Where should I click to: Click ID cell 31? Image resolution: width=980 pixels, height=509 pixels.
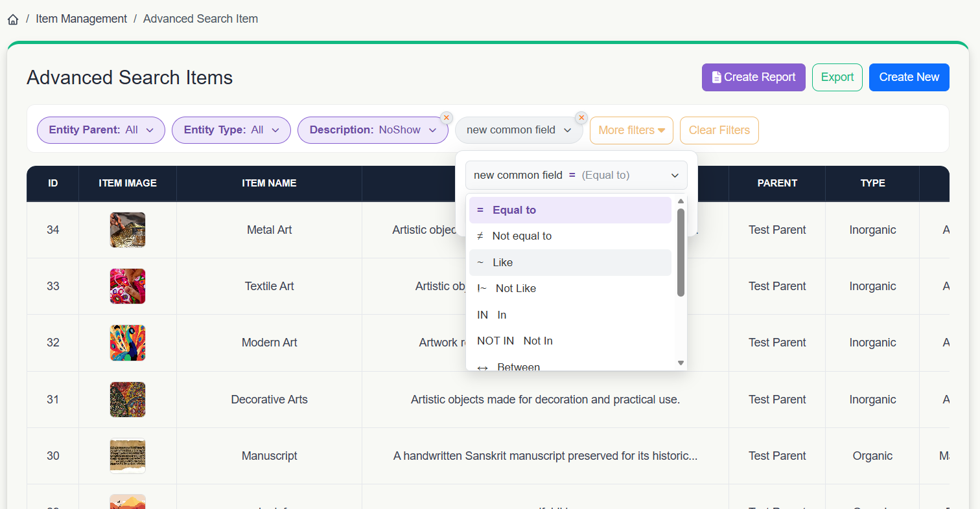53,400
